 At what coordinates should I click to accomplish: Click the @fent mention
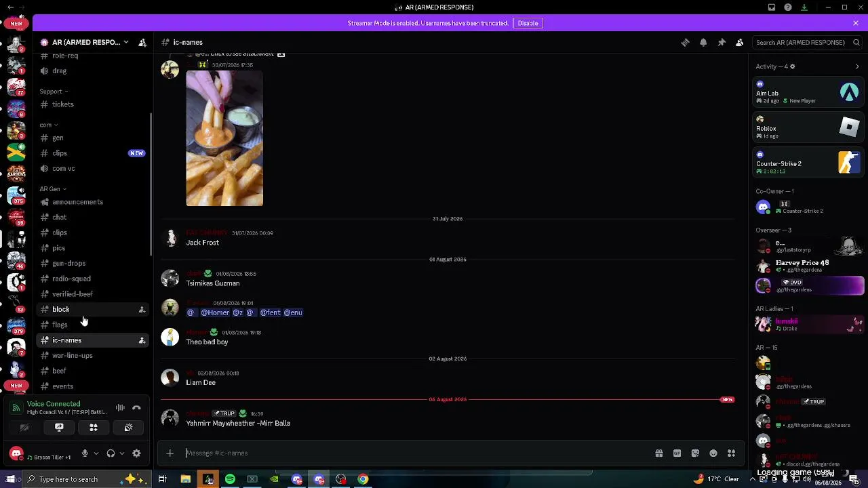click(270, 312)
